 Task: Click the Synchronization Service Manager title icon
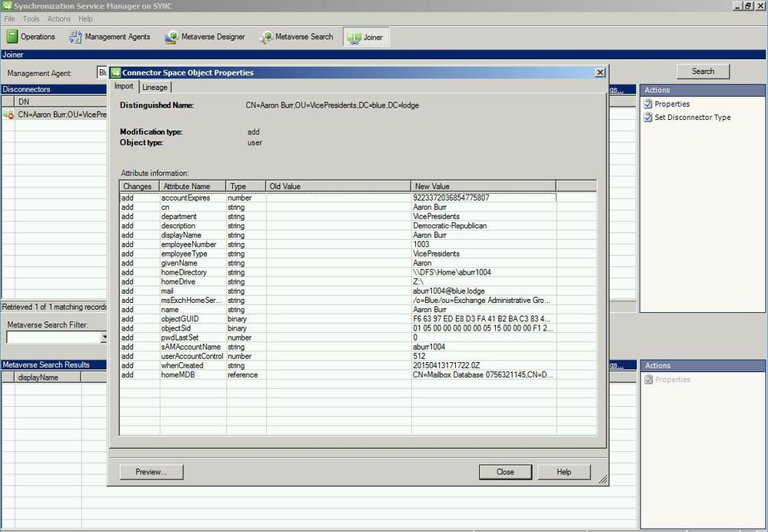(7, 6)
